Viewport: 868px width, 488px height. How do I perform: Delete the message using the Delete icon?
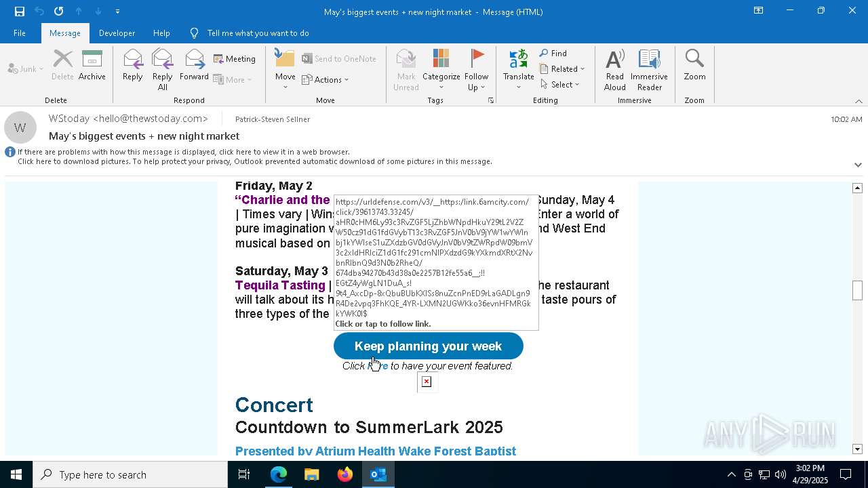tap(62, 66)
